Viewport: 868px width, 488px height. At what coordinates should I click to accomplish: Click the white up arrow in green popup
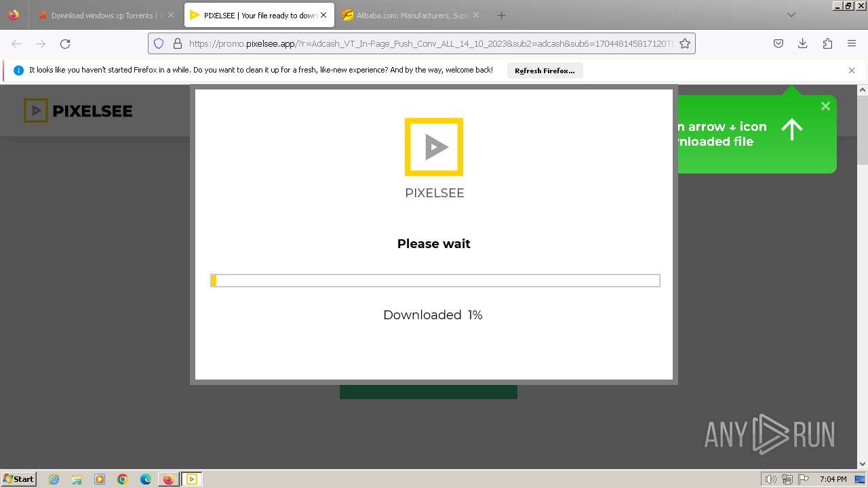(x=792, y=129)
